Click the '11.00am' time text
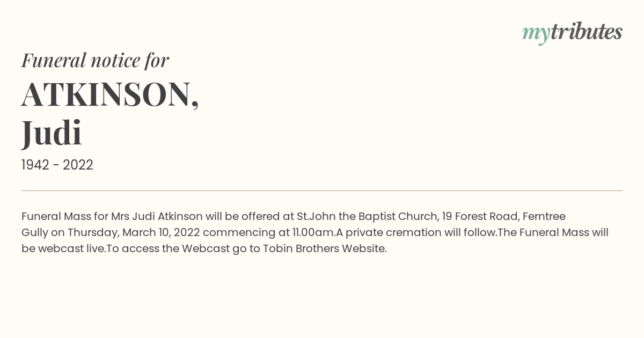 point(313,232)
